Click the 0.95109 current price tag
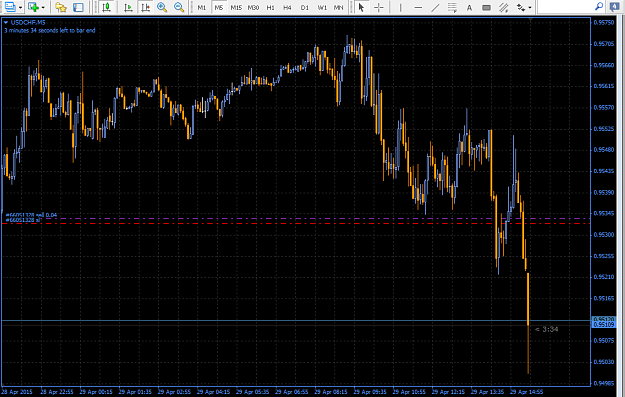 [604, 325]
